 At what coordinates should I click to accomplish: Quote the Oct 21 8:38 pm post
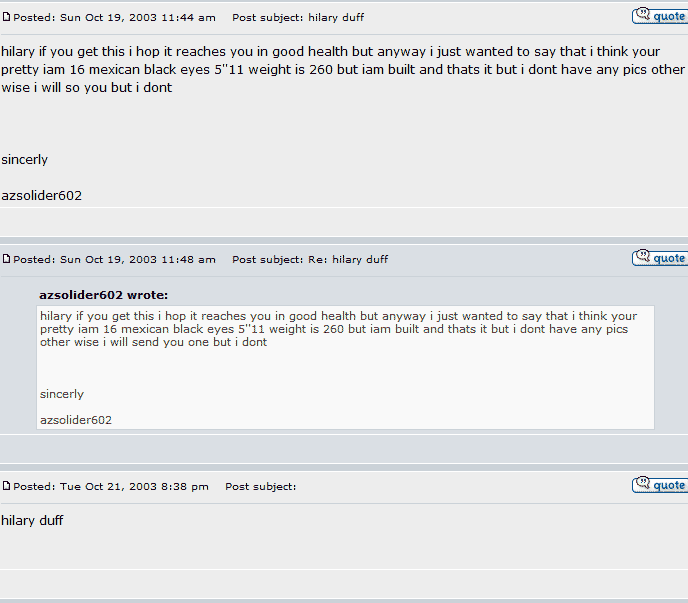click(x=659, y=485)
